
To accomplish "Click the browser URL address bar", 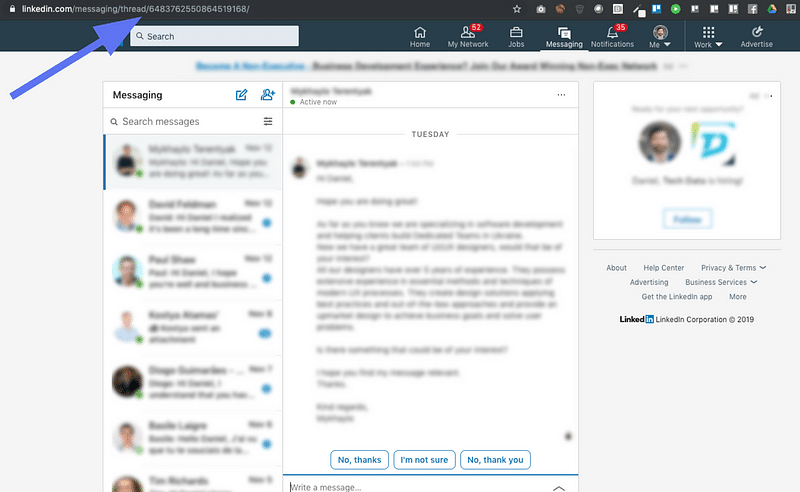I will click(255, 9).
